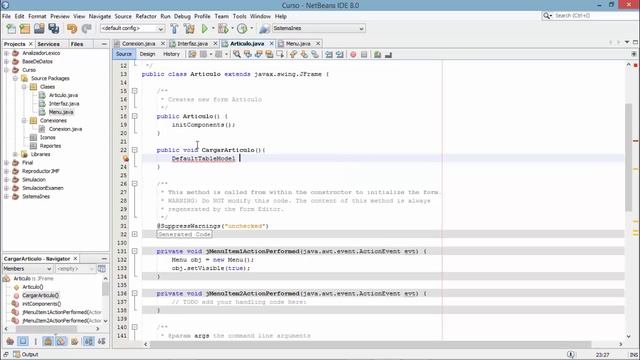Expand the AnalizadorLexico project node
The image size is (640, 360).
pyautogui.click(x=7, y=53)
